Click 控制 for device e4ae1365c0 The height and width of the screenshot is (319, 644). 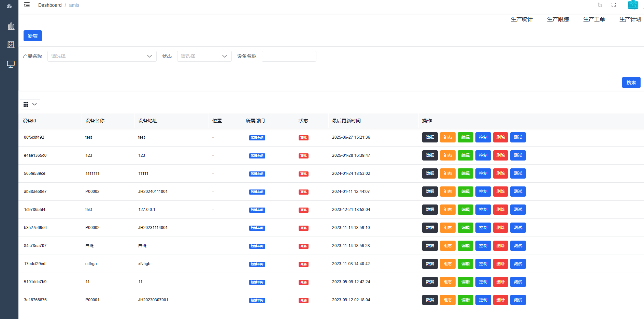coord(483,155)
